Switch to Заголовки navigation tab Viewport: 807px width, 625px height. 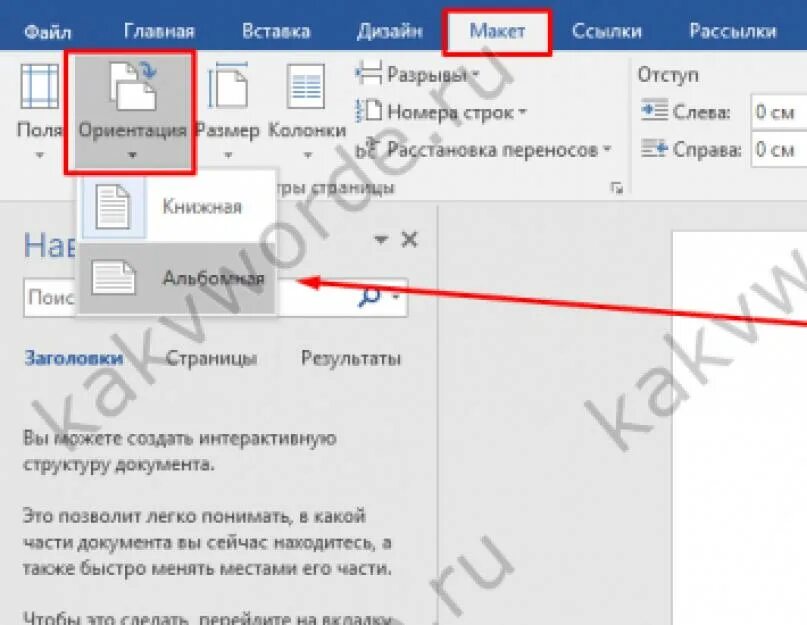point(74,358)
